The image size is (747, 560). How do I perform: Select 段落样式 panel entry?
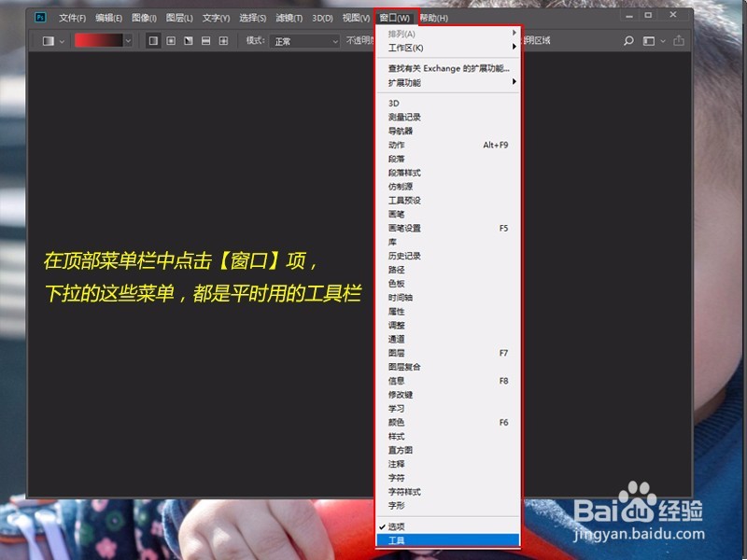coord(448,173)
